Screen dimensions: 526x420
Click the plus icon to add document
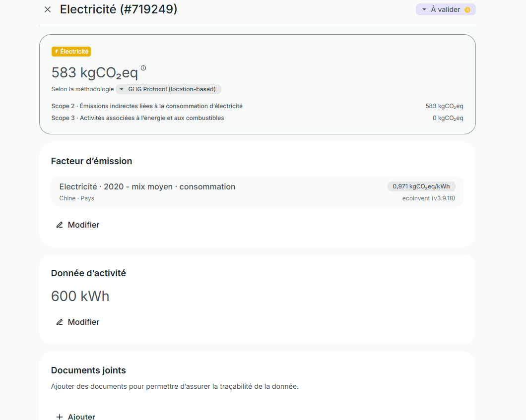(x=60, y=417)
